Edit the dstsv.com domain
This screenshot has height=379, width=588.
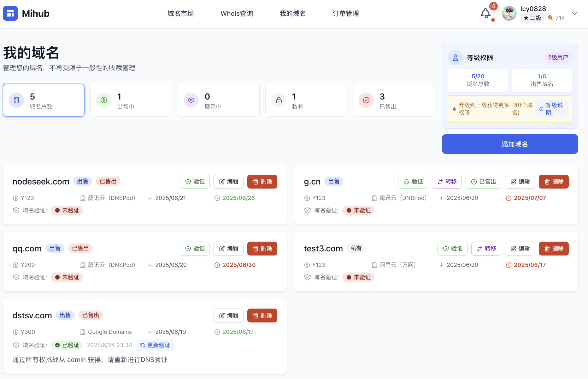(x=228, y=316)
